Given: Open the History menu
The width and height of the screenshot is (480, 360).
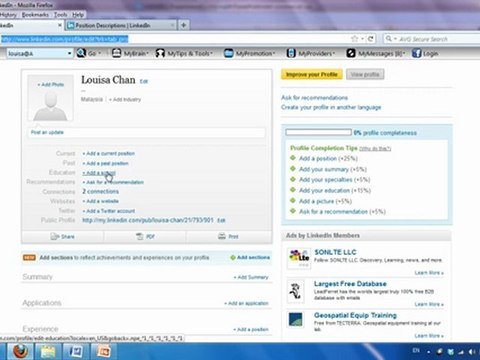Looking at the screenshot, I should pyautogui.click(x=8, y=15).
